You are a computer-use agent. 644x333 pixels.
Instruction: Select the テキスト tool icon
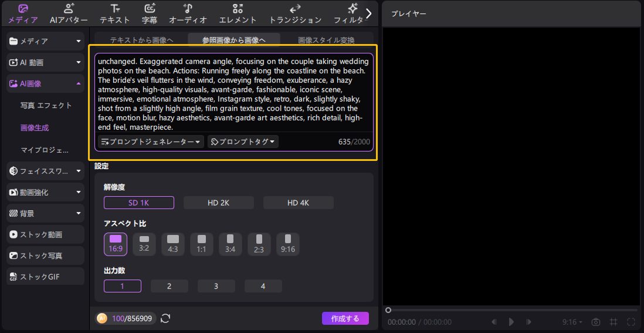point(115,13)
